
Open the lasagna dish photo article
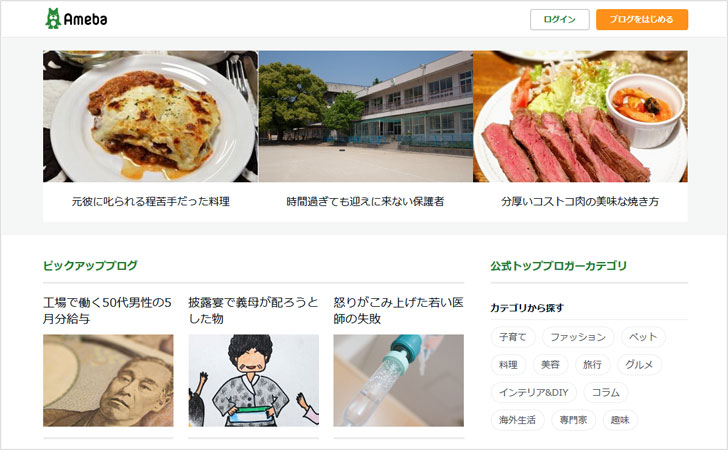(x=150, y=116)
